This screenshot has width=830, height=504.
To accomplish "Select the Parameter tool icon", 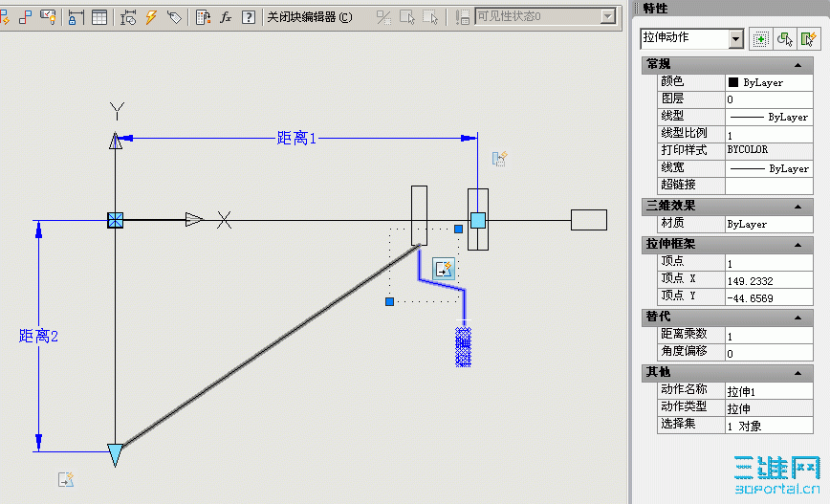I will point(128,17).
